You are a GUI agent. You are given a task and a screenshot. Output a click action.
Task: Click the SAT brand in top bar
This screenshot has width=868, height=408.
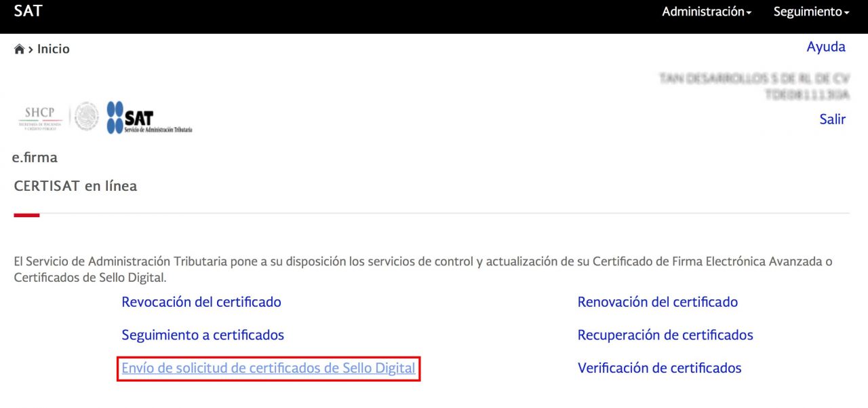pos(28,11)
